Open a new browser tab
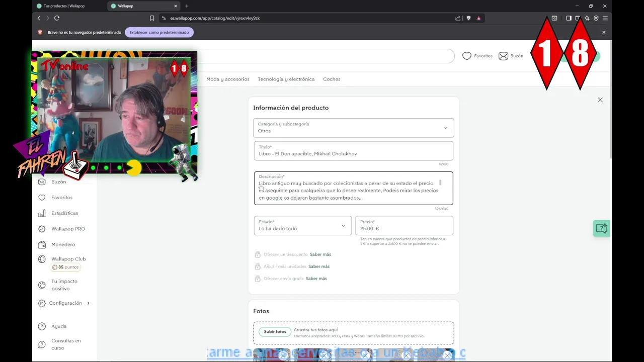This screenshot has width=644, height=362. coord(187,6)
